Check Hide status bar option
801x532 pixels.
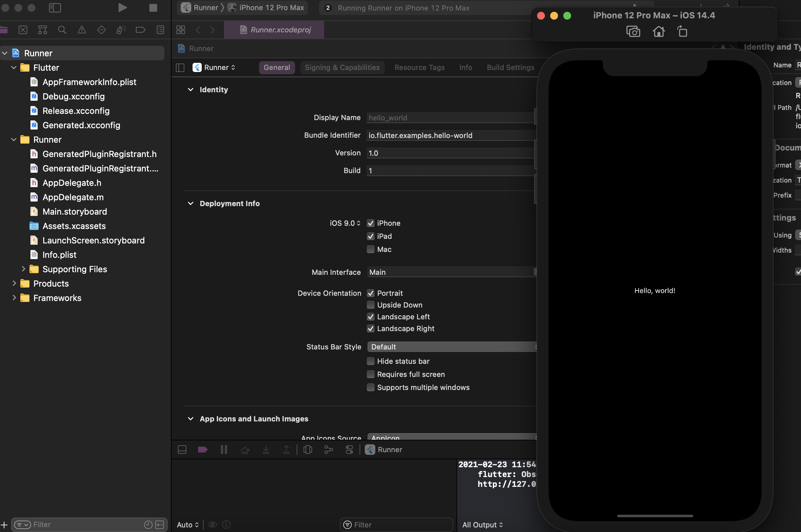370,361
